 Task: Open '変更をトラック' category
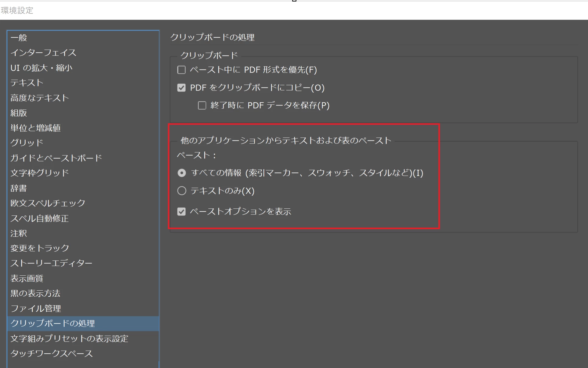tap(40, 248)
